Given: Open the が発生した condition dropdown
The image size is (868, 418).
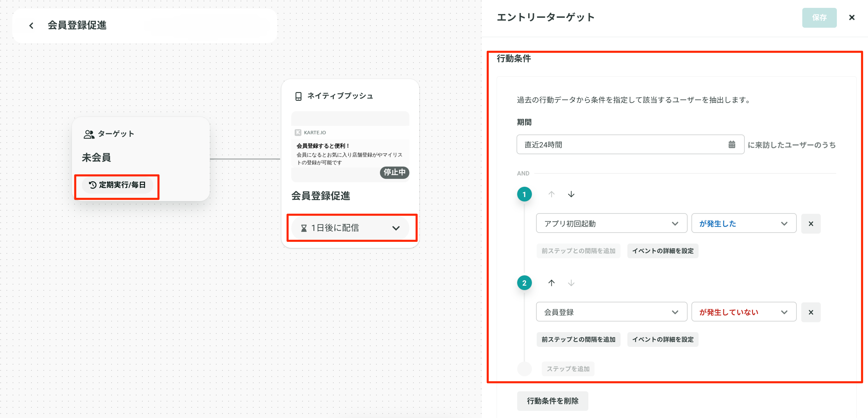Looking at the screenshot, I should (744, 223).
